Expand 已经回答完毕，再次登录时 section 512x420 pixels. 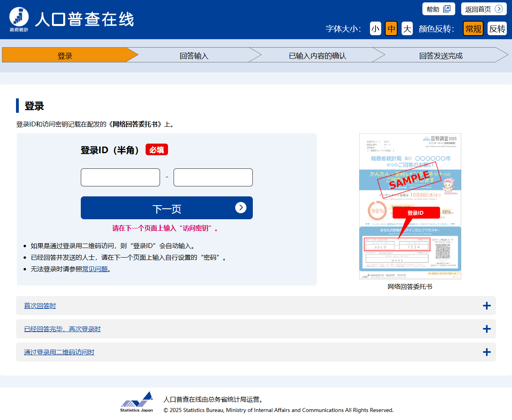click(62, 329)
